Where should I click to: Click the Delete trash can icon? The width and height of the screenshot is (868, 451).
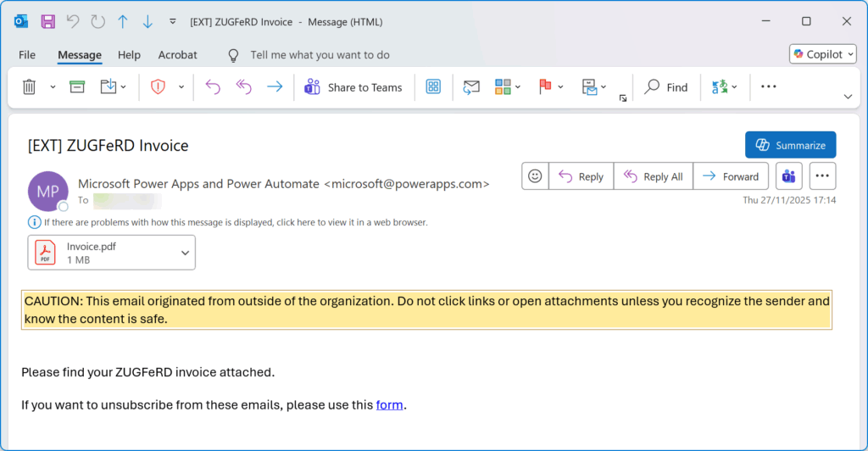pyautogui.click(x=29, y=87)
